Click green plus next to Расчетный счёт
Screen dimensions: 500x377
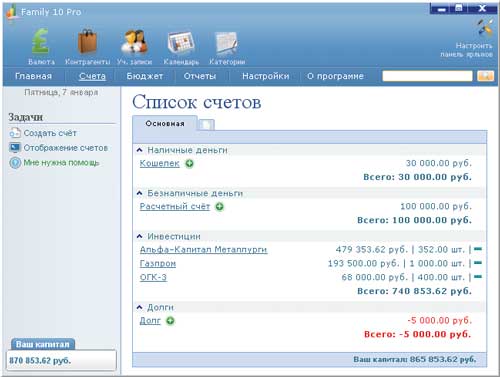click(x=219, y=207)
